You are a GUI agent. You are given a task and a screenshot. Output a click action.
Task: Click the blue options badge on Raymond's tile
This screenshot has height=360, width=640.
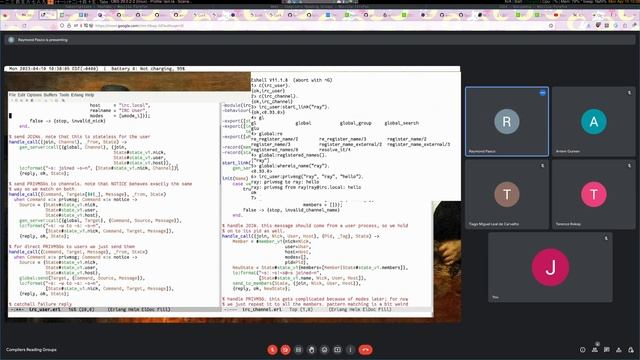[542, 93]
